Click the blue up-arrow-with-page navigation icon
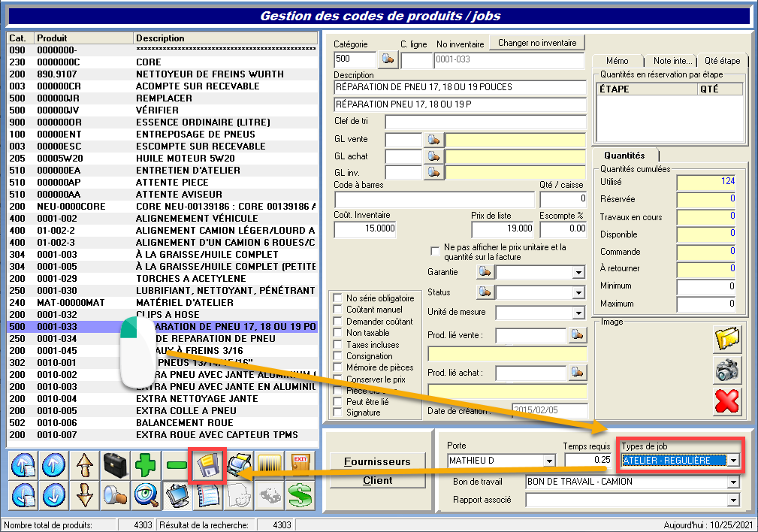 23,466
